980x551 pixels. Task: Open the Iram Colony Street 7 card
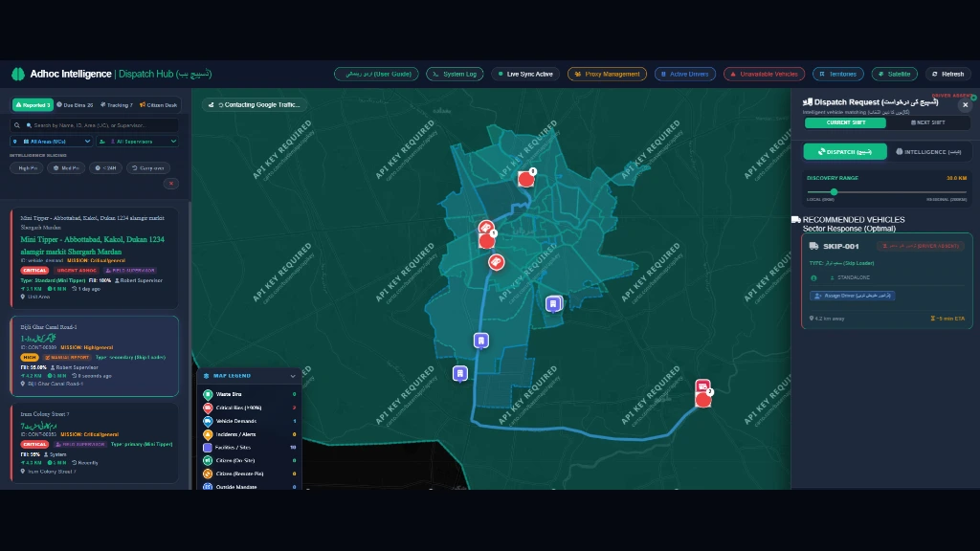point(95,443)
